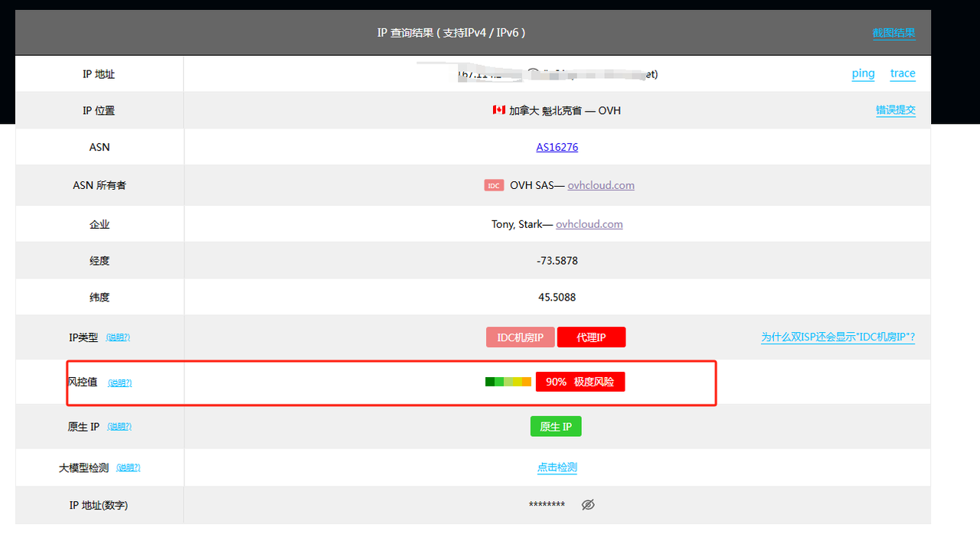Open the 说明 help next to 风控值
The height and width of the screenshot is (547, 980).
[119, 383]
